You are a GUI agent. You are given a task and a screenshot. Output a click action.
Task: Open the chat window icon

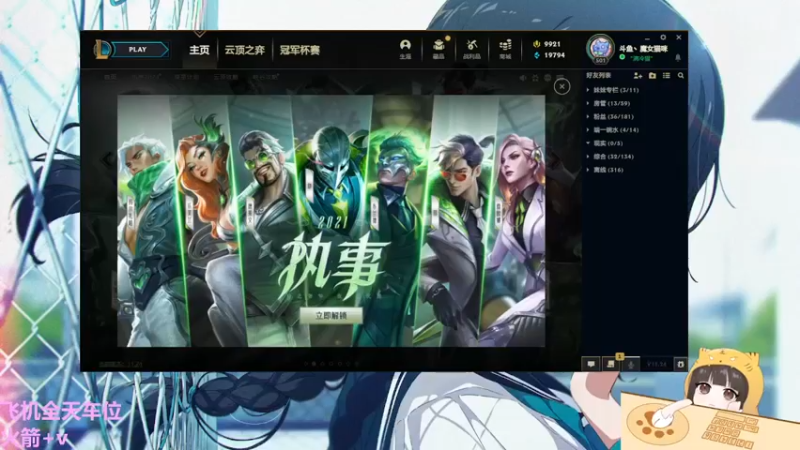(x=591, y=364)
